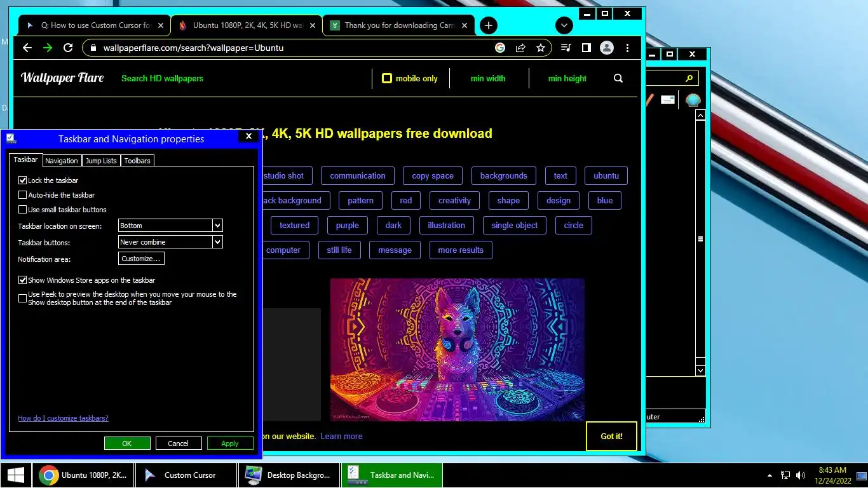Open the media control playlist icon
This screenshot has height=488, width=868.
[x=566, y=48]
